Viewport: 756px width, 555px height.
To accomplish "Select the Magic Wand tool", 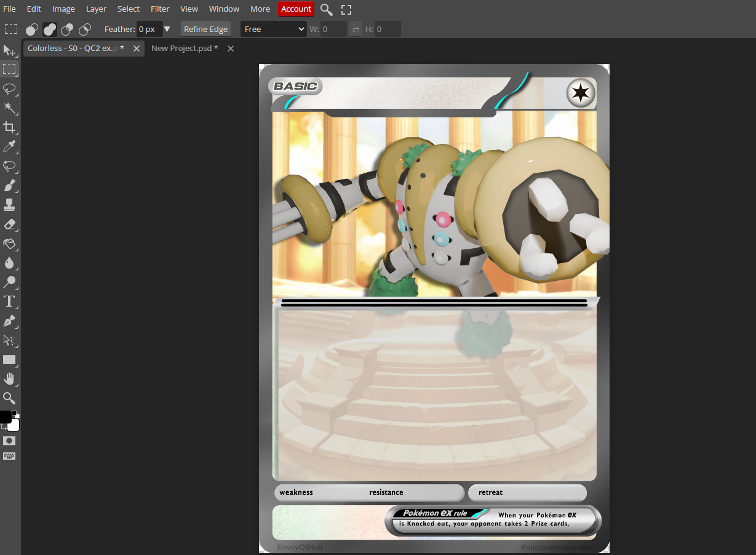I will pyautogui.click(x=9, y=108).
